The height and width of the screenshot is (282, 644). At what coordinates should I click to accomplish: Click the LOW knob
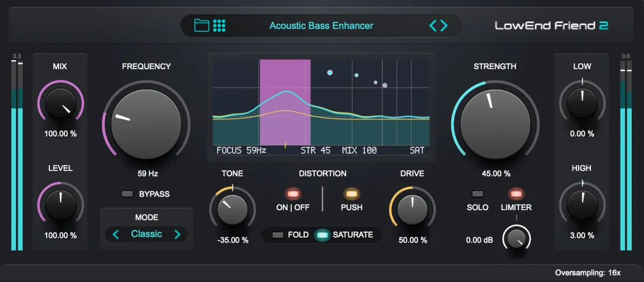[x=582, y=103]
